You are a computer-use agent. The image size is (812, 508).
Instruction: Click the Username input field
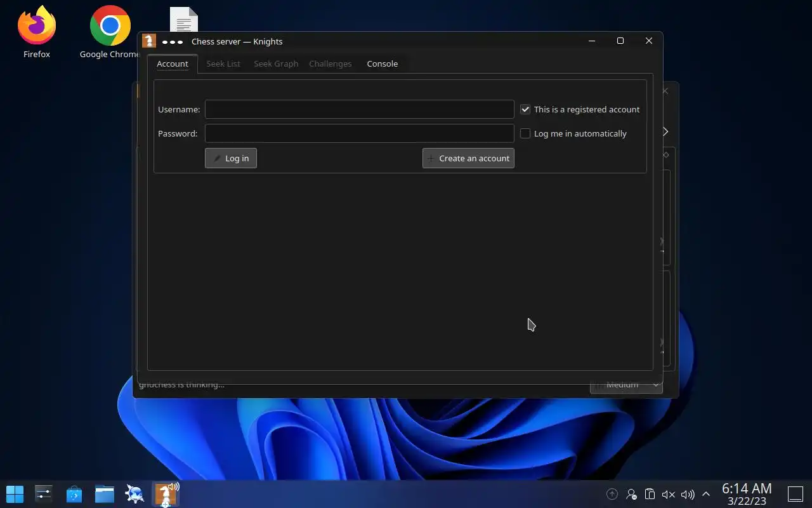(359, 109)
